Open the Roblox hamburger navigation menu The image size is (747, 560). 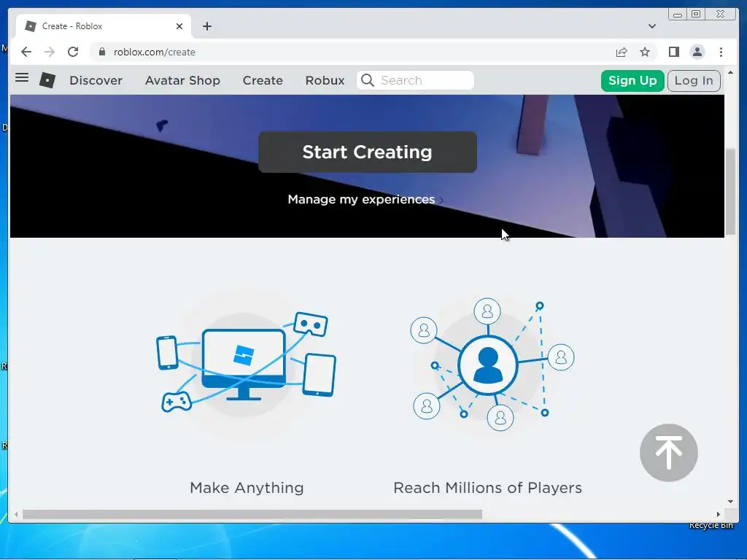(x=22, y=77)
